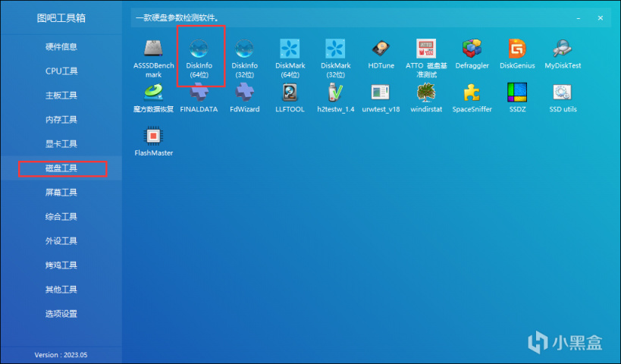Click the 图吧工具箱 title text
The width and height of the screenshot is (621, 364).
(x=61, y=18)
